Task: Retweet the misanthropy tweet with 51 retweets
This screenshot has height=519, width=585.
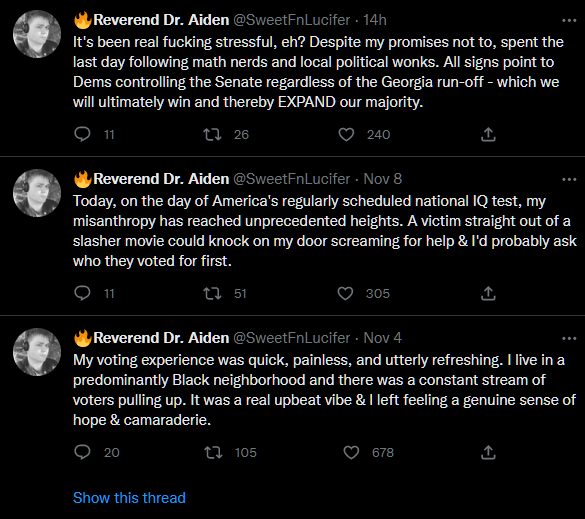Action: pyautogui.click(x=212, y=293)
